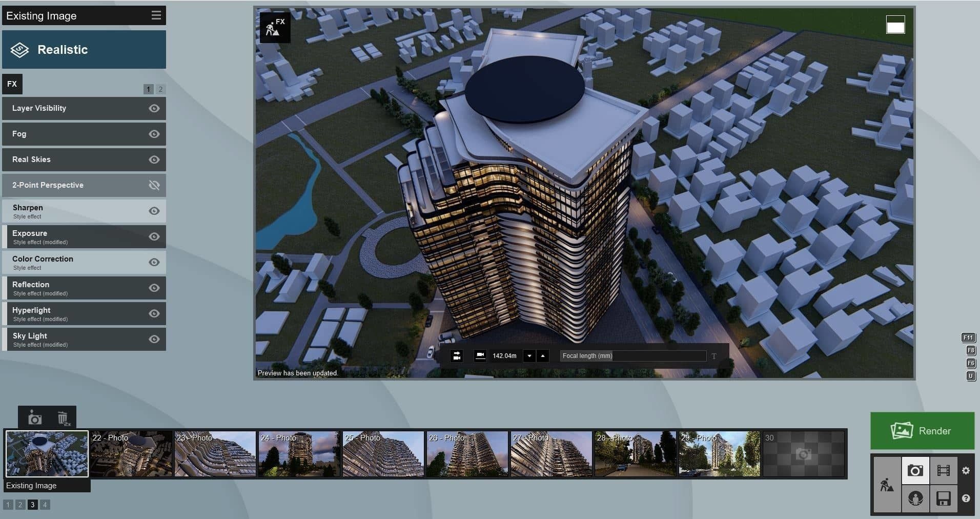Select the Layer Visibility effect row
This screenshot has width=980, height=519.
point(84,108)
